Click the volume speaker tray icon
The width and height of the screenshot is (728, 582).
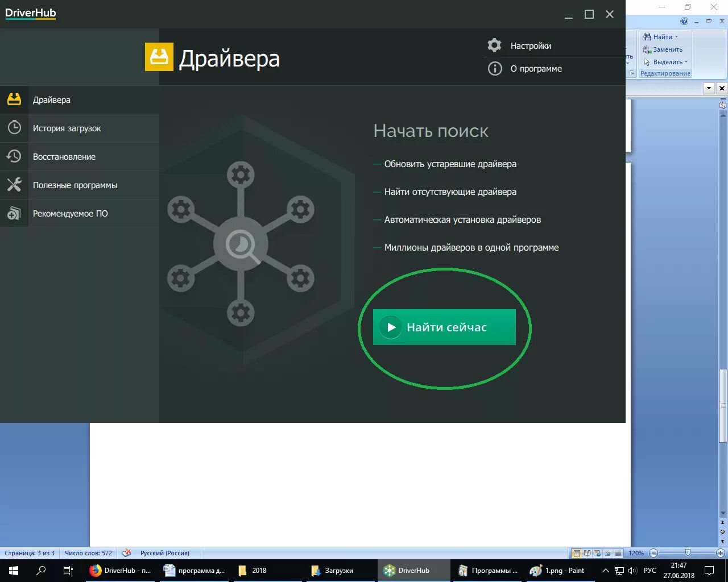(632, 571)
